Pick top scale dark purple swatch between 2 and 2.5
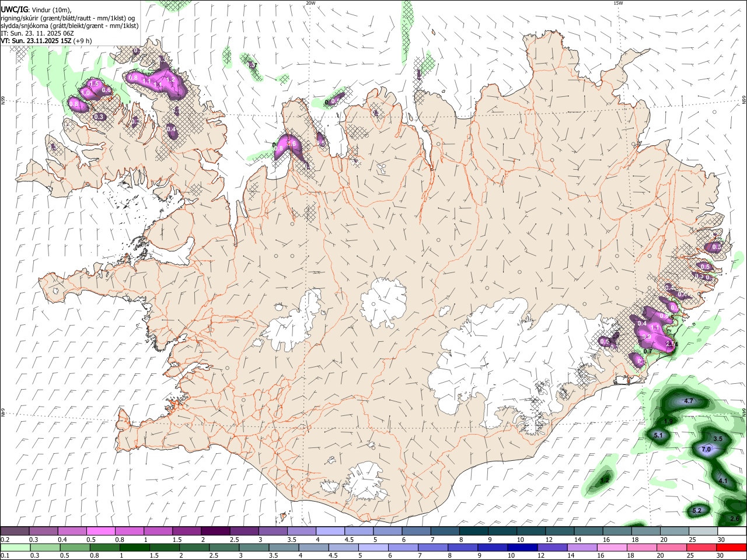 point(215,531)
